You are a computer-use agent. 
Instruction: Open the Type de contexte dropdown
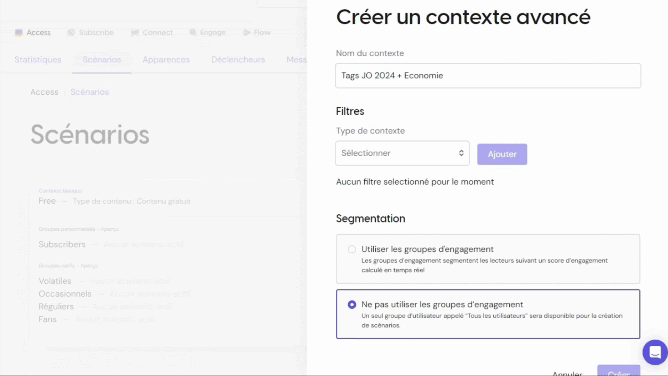click(x=402, y=153)
